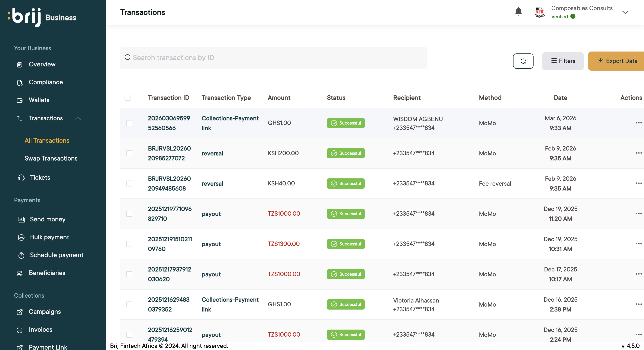644x350 pixels.
Task: Click the Composables Consults company logo
Action: tap(539, 12)
